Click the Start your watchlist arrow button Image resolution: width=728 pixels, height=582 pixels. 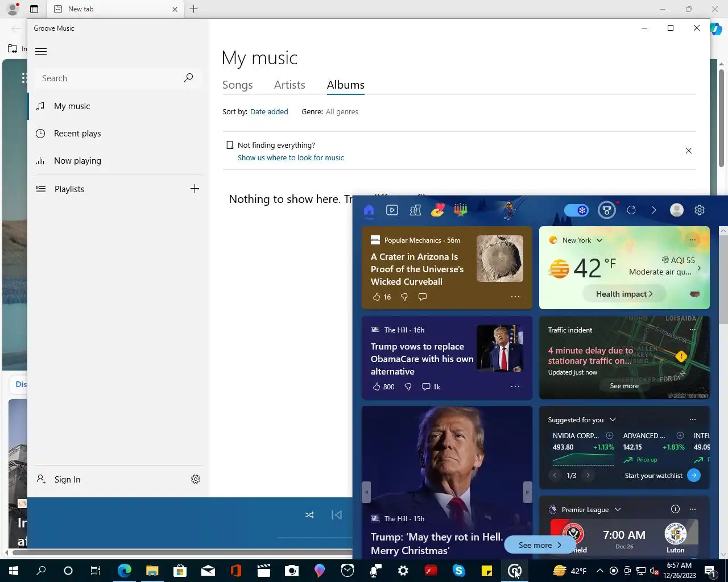694,475
